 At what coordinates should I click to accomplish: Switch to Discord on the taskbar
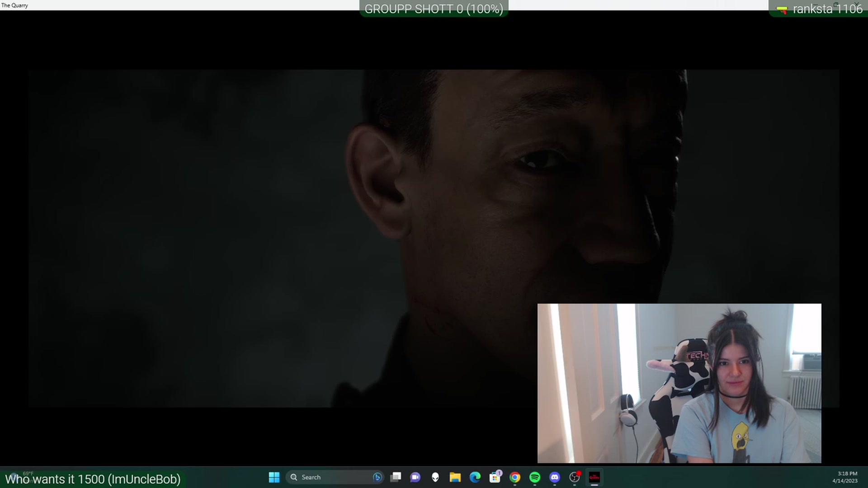pyautogui.click(x=555, y=477)
